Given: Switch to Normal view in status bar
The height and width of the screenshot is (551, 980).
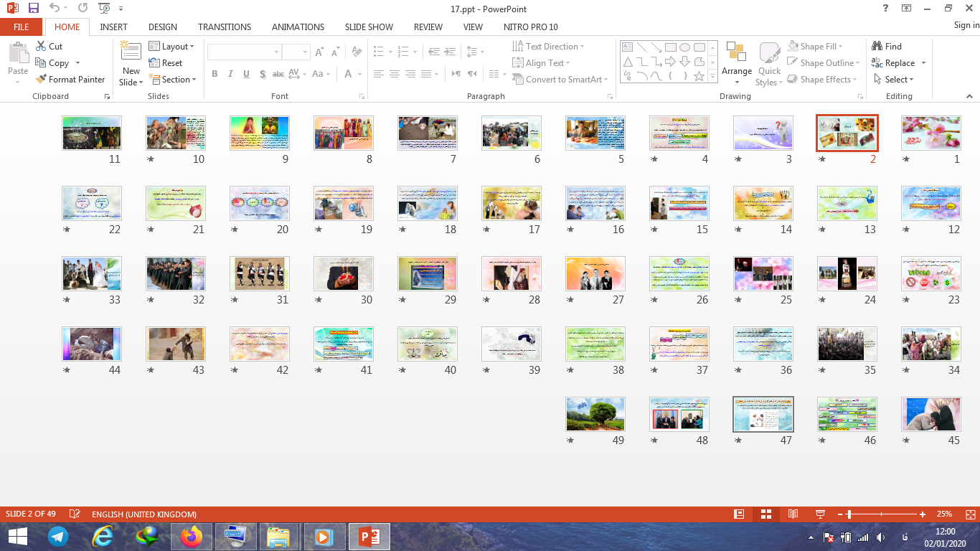Looking at the screenshot, I should pyautogui.click(x=739, y=514).
